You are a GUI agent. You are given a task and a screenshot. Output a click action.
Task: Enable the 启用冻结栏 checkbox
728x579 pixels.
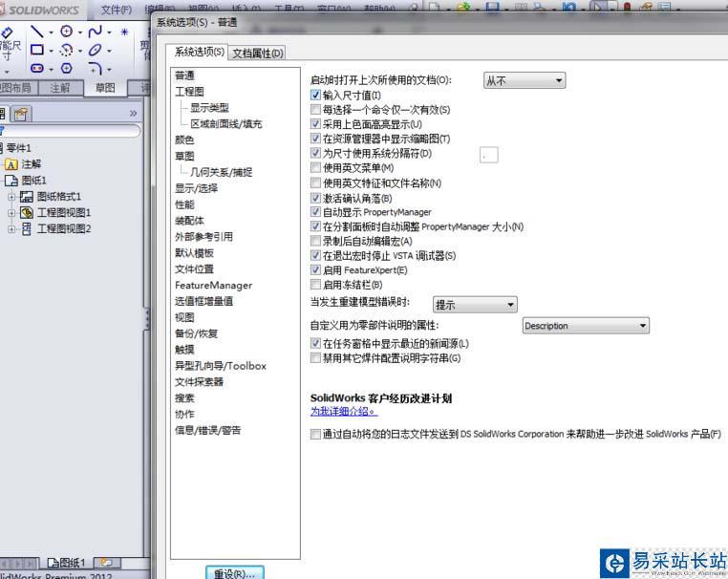(x=315, y=284)
